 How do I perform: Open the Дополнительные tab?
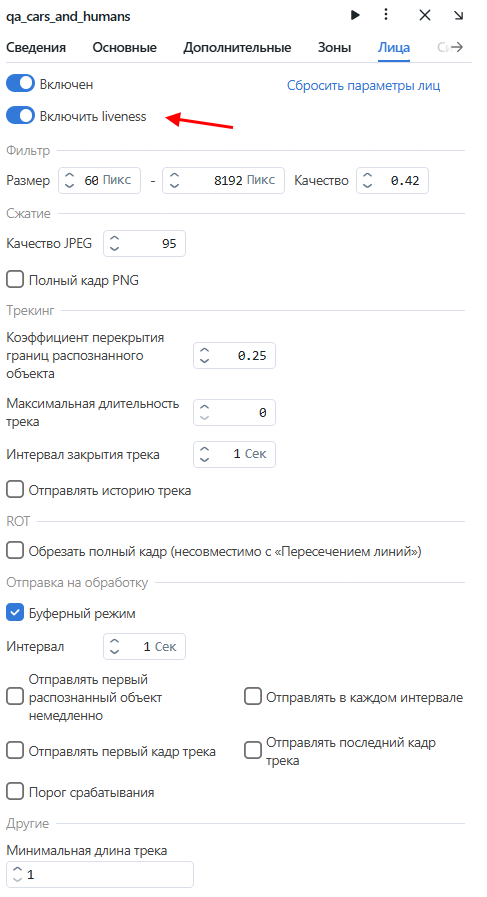coord(237,47)
